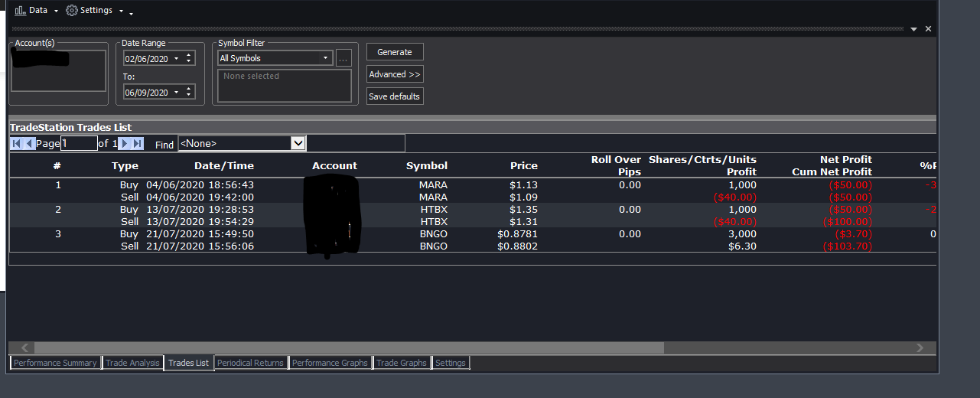Click the 13/07/2020 19:54:29 timestamp
The width and height of the screenshot is (980, 398).
pos(200,222)
